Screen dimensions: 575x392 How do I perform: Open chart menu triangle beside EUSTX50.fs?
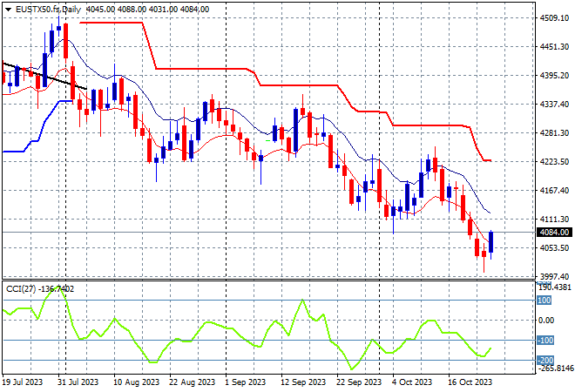(x=8, y=10)
